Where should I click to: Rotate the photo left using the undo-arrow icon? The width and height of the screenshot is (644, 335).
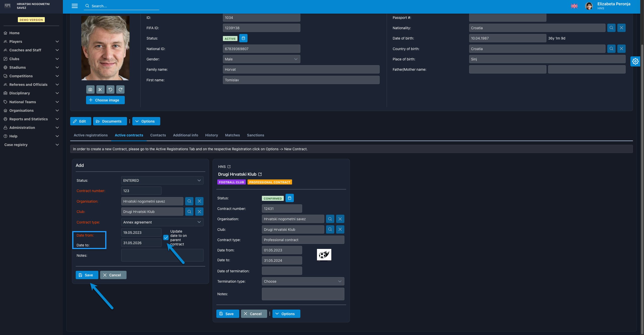[x=110, y=90]
